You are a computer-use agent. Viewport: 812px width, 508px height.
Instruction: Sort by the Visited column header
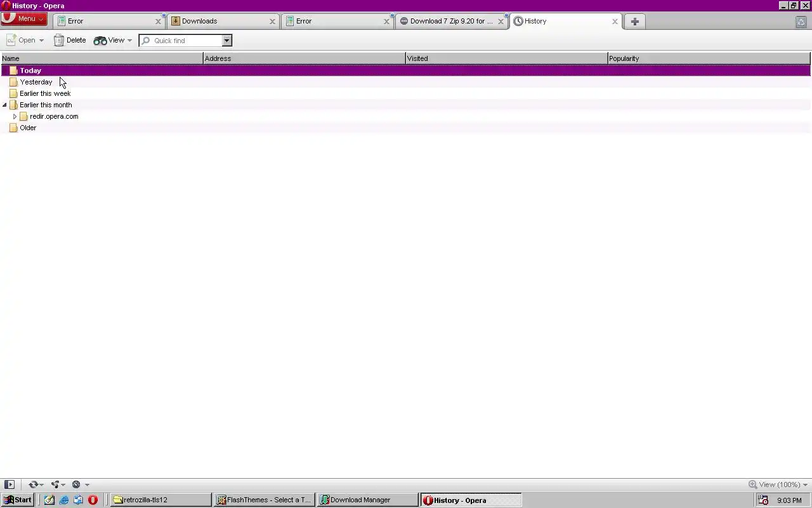[x=507, y=58]
